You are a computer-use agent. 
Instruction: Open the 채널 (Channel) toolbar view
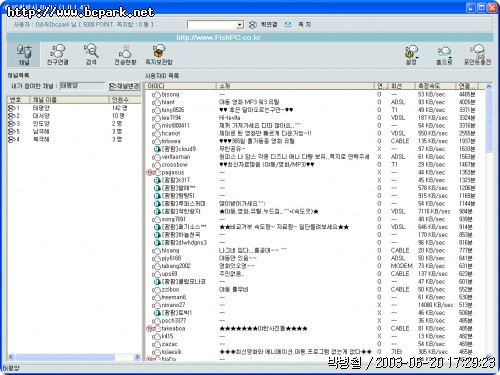tap(24, 54)
